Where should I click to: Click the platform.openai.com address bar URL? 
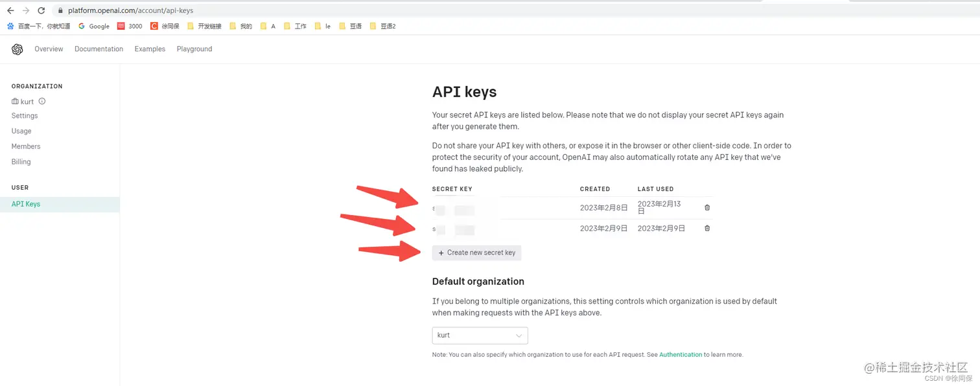point(130,10)
